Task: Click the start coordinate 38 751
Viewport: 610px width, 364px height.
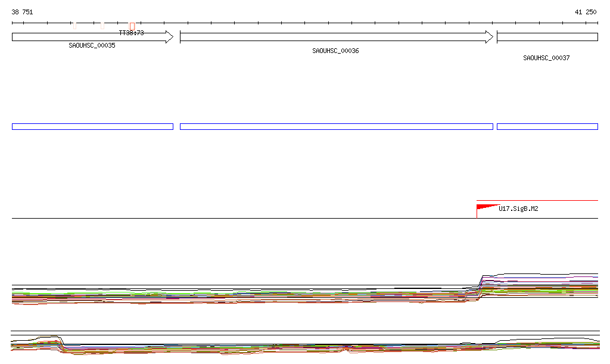Action: pos(23,12)
